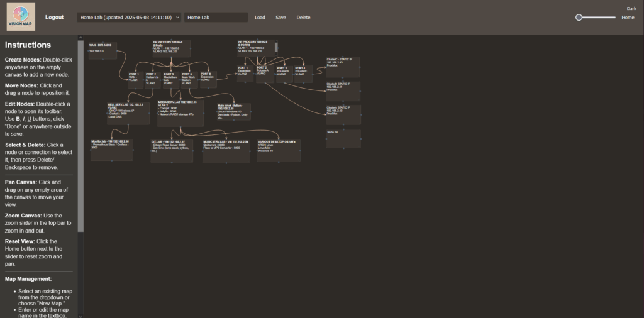Select the PORT 8 Expansion node
Viewport: 644px width, 318px height.
[208, 79]
